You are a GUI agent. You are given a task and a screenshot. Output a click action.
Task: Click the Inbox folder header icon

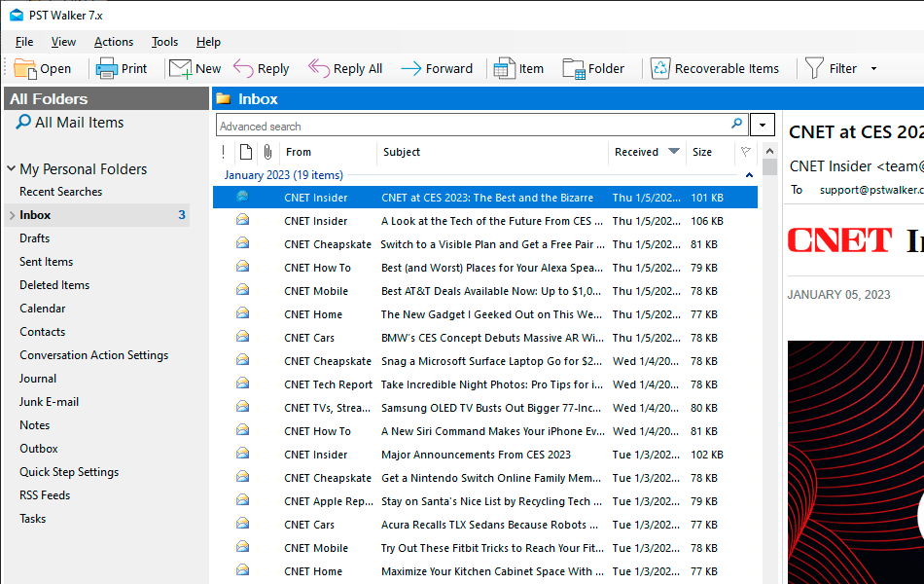click(224, 98)
